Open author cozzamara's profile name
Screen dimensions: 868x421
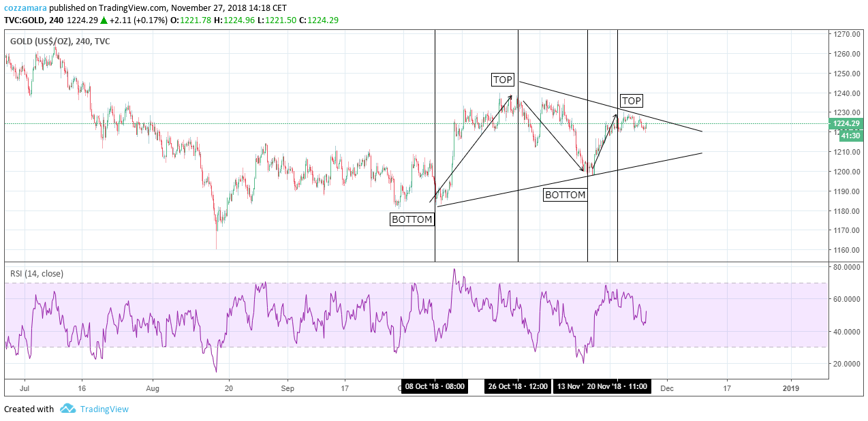tap(26, 8)
